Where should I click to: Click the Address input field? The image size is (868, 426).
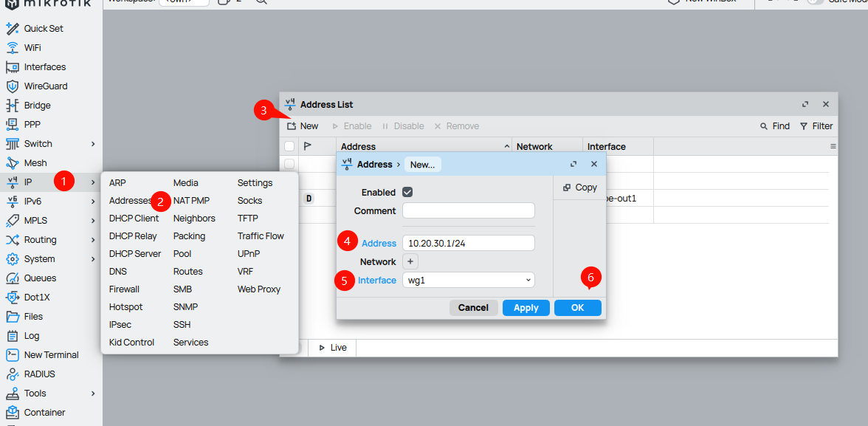tap(468, 244)
